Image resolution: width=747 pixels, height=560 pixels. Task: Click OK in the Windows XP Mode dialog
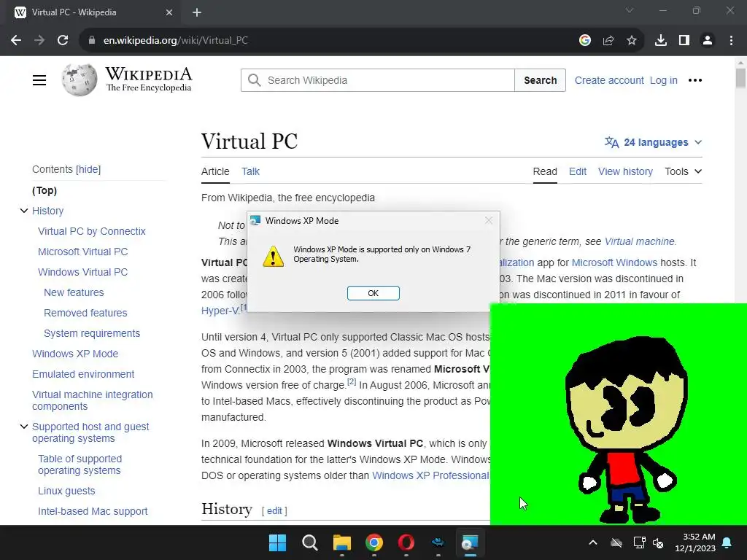coord(373,293)
